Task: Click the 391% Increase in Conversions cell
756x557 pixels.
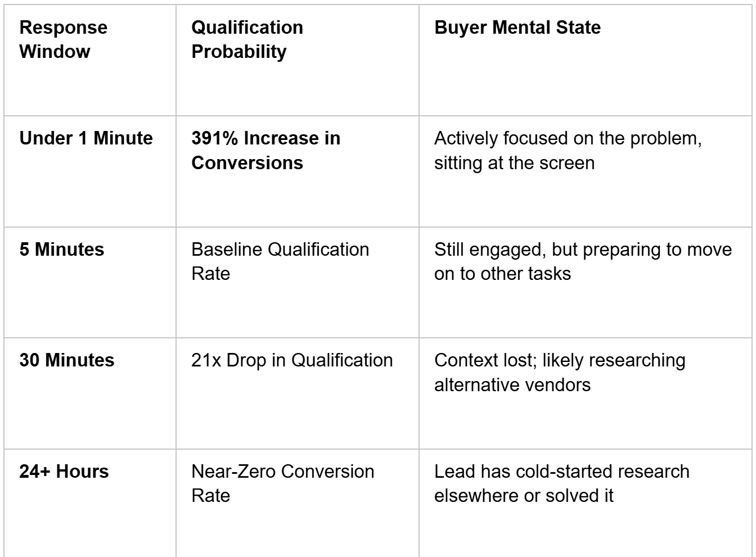Action: coord(265,150)
